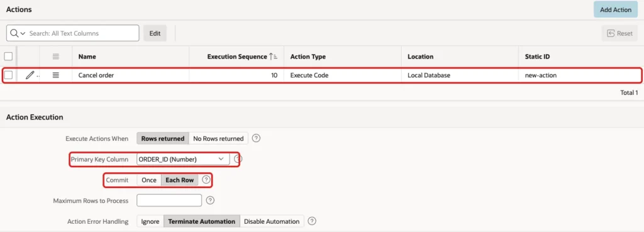Click the Reset button
The height and width of the screenshot is (232, 644).
pyautogui.click(x=619, y=33)
